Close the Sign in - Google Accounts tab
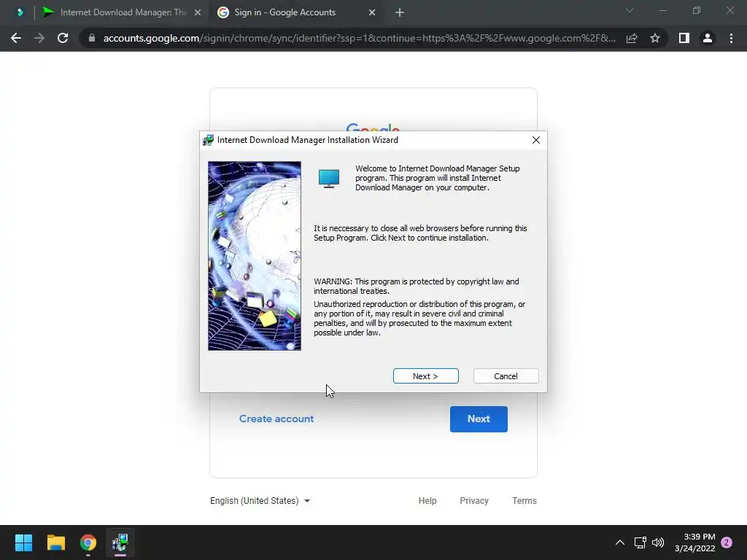The image size is (747, 560). click(372, 12)
